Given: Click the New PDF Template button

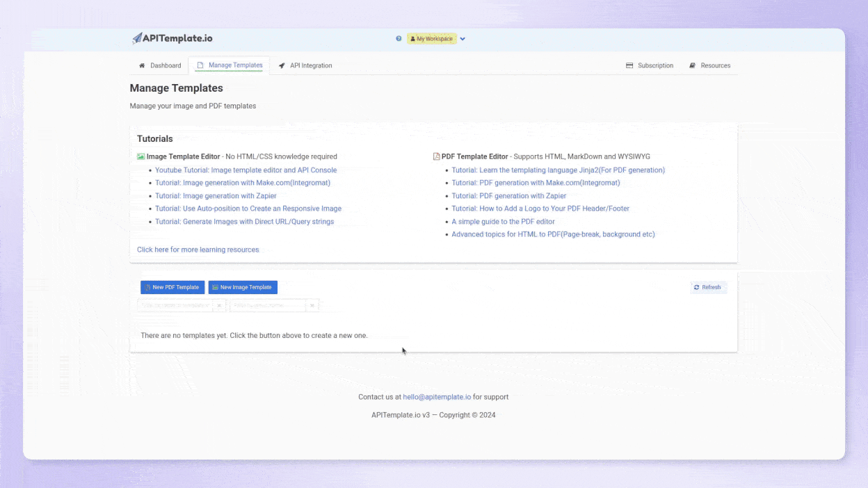Looking at the screenshot, I should (172, 287).
